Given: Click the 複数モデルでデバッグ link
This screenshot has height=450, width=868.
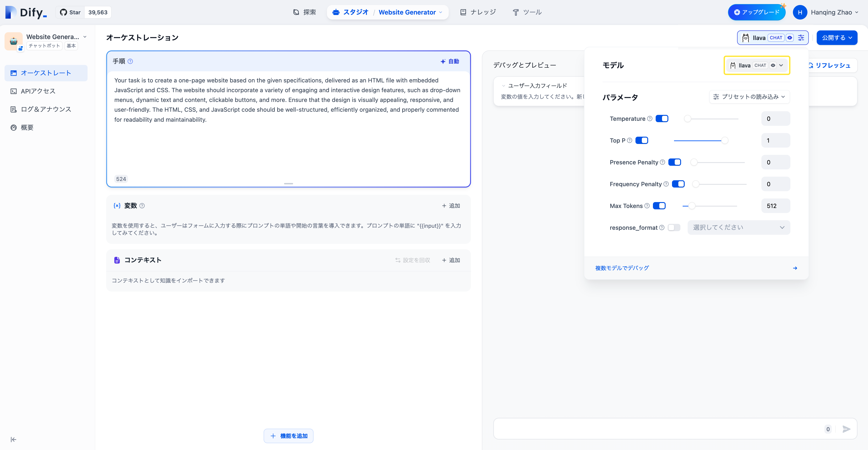Looking at the screenshot, I should [622, 268].
